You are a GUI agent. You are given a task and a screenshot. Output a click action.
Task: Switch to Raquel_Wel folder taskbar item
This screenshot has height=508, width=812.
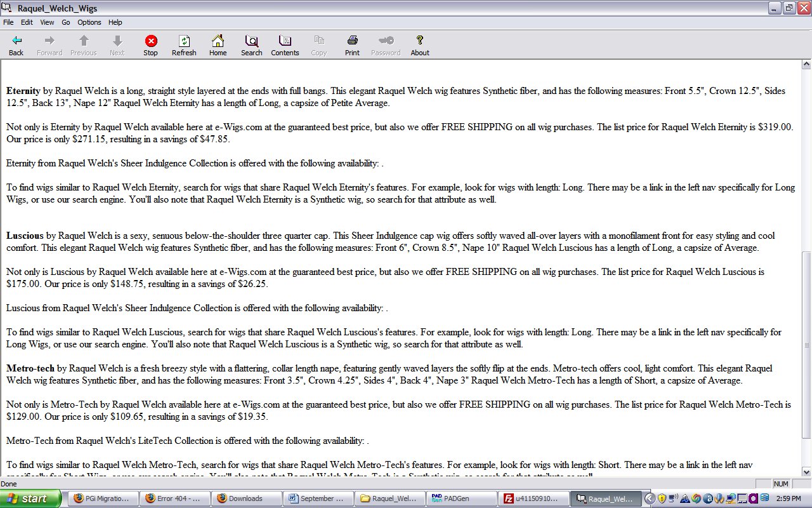(390, 498)
